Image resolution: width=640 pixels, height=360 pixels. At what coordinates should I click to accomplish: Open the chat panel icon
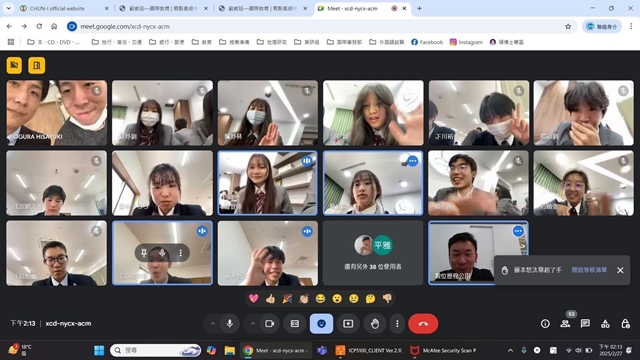[585, 324]
